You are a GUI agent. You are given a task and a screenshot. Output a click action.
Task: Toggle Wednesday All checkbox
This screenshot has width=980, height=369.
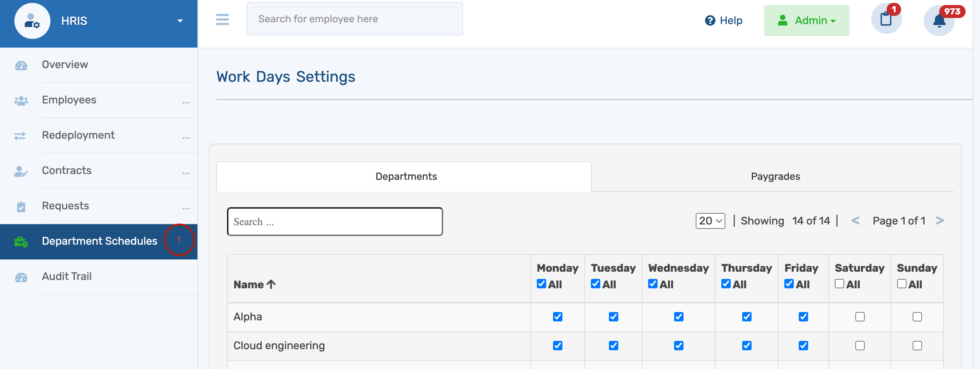[x=652, y=284]
